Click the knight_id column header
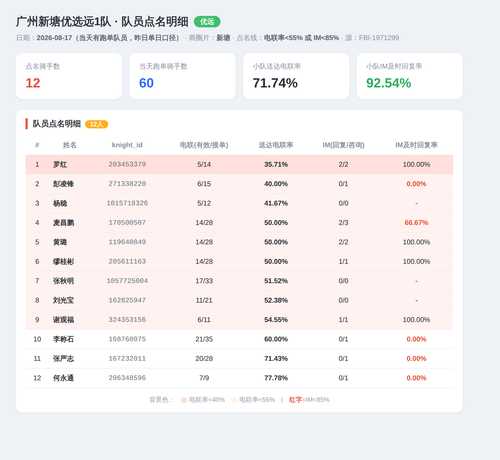 [x=127, y=145]
